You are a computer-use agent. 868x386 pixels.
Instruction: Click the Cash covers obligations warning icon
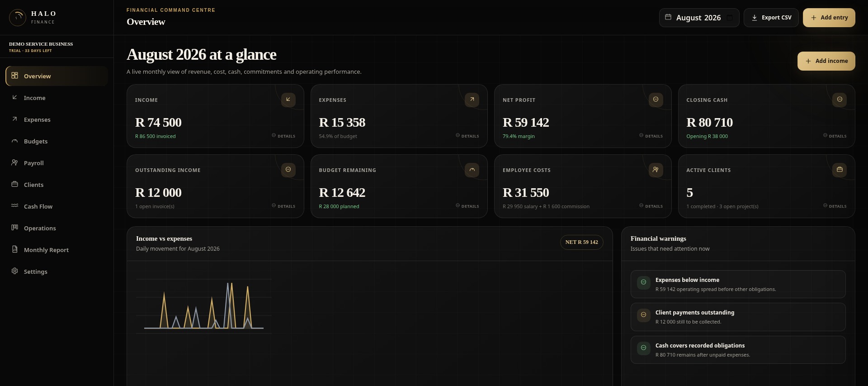pos(644,348)
